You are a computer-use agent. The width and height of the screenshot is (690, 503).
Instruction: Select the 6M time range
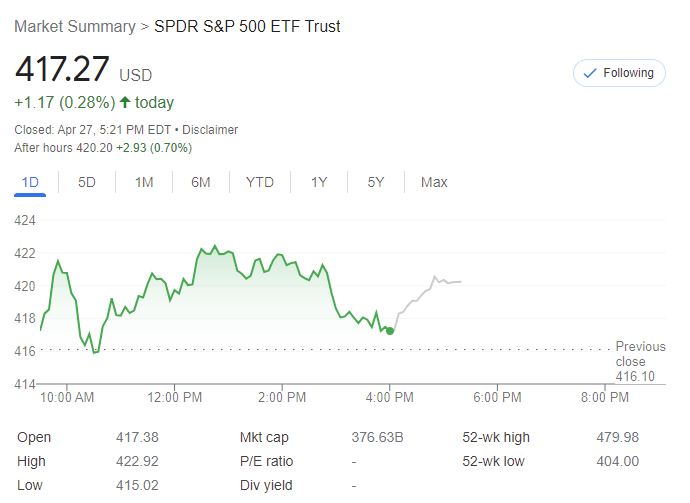201,182
